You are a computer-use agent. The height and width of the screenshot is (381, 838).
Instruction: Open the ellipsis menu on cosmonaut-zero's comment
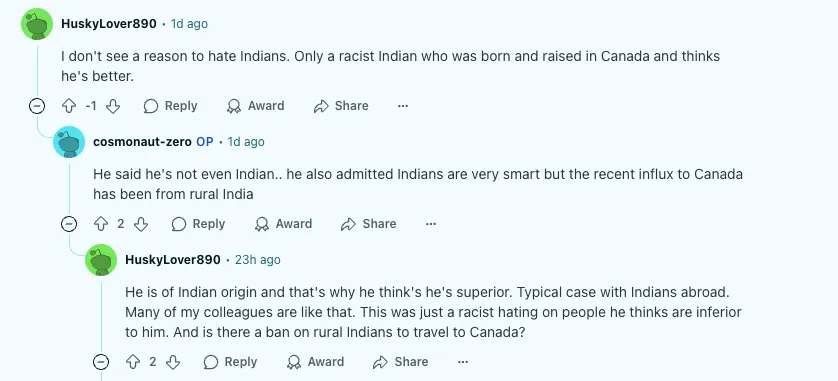pyautogui.click(x=431, y=224)
